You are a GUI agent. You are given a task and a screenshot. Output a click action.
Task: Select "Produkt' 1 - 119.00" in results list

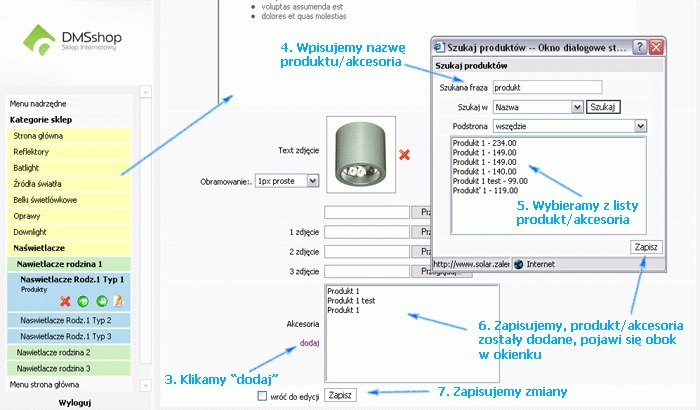[x=485, y=190]
